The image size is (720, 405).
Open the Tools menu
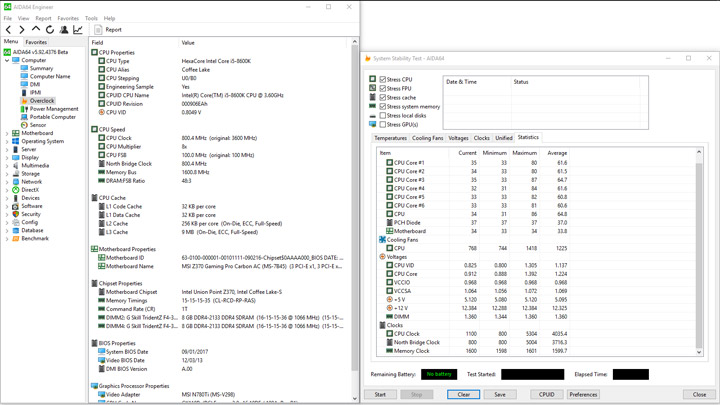pyautogui.click(x=91, y=18)
